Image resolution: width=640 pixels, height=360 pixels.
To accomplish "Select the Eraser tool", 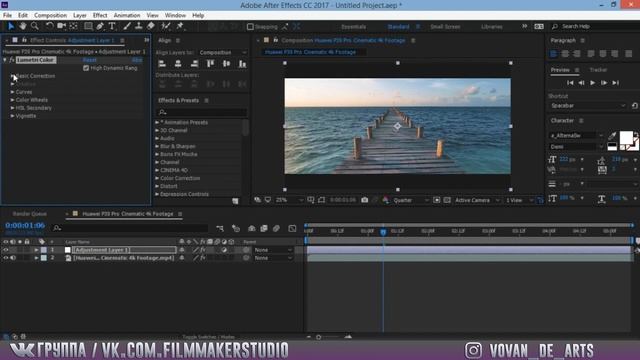I will click(151, 26).
